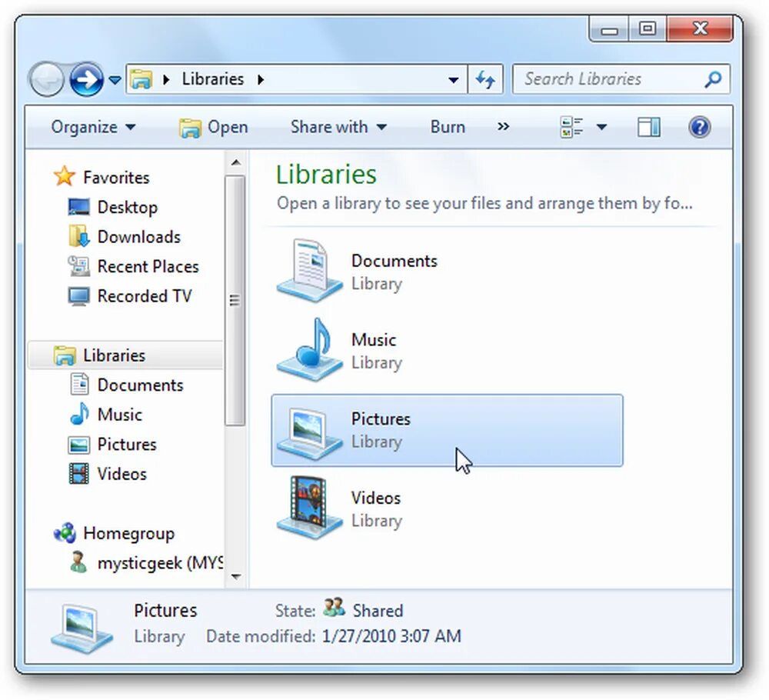Open the view options dropdown arrow
The width and height of the screenshot is (769, 700).
(602, 128)
